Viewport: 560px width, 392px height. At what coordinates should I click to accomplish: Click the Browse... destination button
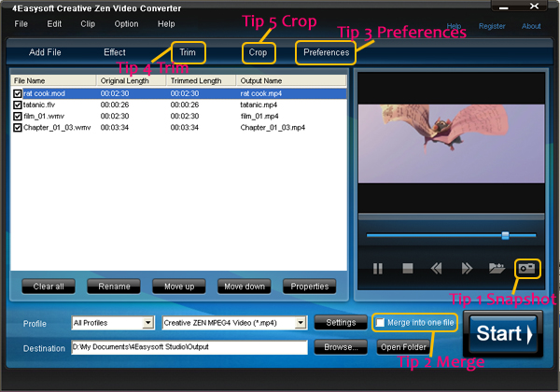pyautogui.click(x=341, y=347)
